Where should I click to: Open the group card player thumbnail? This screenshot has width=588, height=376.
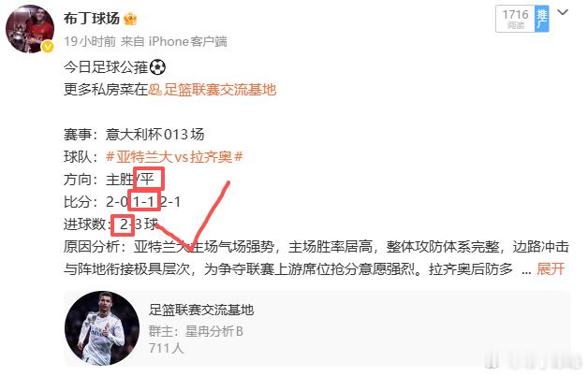102,328
